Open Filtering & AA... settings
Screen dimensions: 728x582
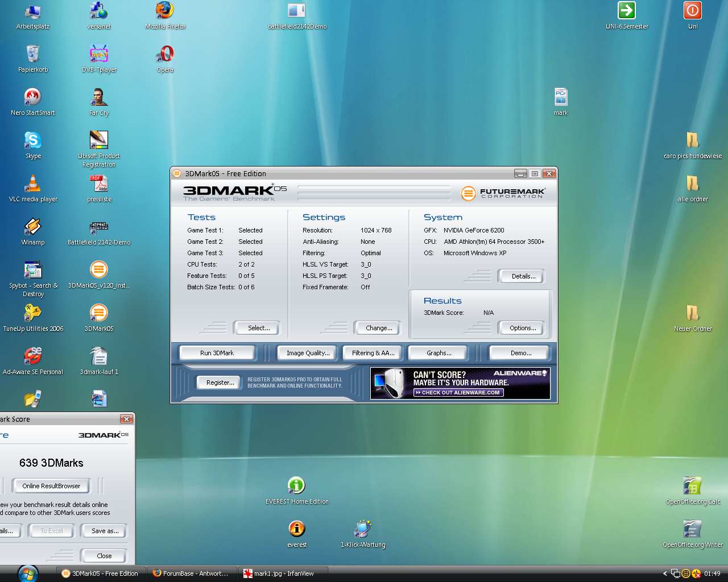pos(373,353)
